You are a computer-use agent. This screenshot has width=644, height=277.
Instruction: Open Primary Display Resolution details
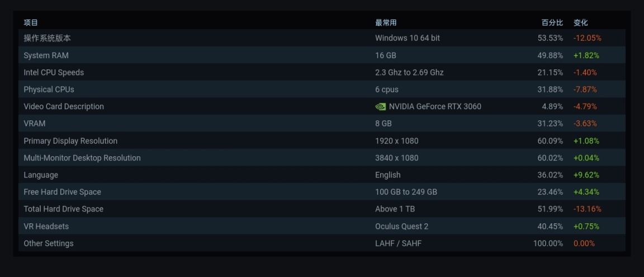[322, 140]
